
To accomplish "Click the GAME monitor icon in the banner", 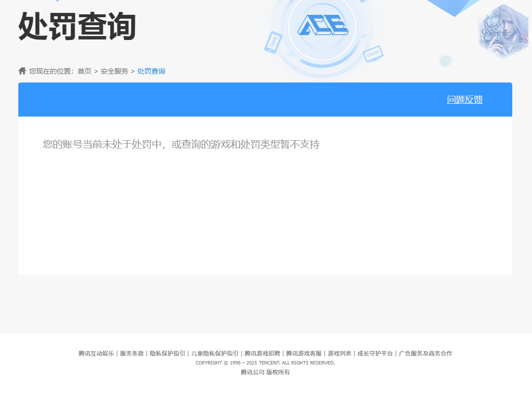I will [x=373, y=53].
